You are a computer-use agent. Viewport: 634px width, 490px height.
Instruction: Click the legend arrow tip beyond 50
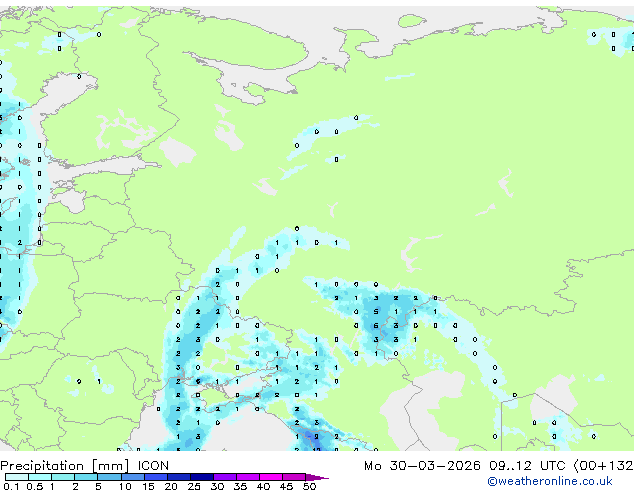pos(317,477)
